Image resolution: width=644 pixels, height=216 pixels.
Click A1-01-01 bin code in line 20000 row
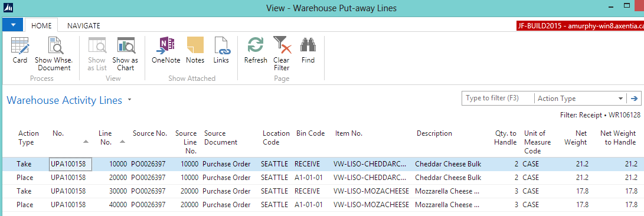tap(309, 178)
